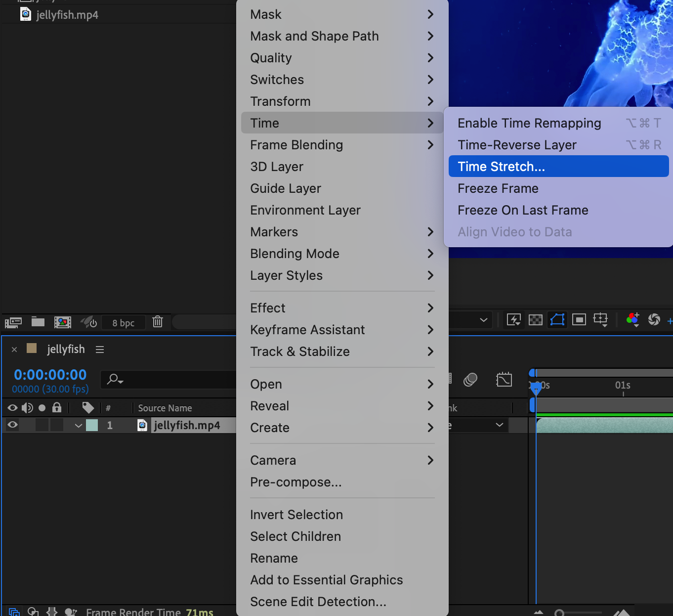Delete selected project item with trash icon
Viewport: 673px width, 616px height.
click(158, 322)
